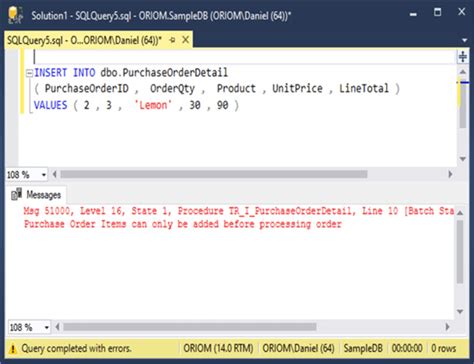The width and height of the screenshot is (474, 364).
Task: Close the SQLQuery5.sql tab
Action: point(186,40)
